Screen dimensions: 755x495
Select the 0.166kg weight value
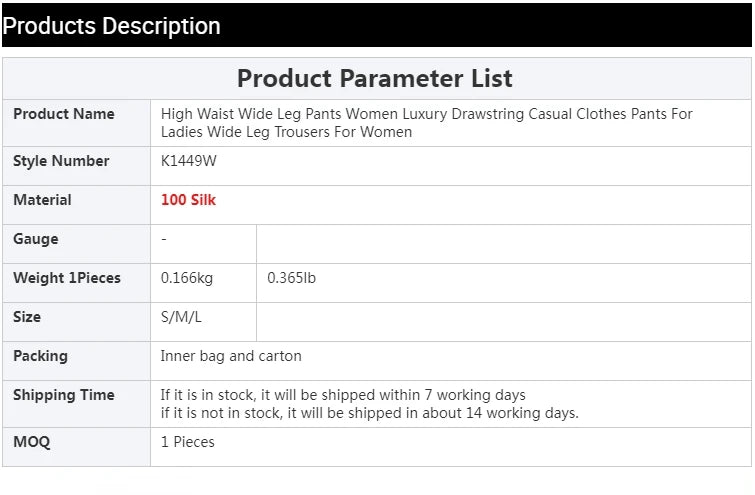pos(187,278)
